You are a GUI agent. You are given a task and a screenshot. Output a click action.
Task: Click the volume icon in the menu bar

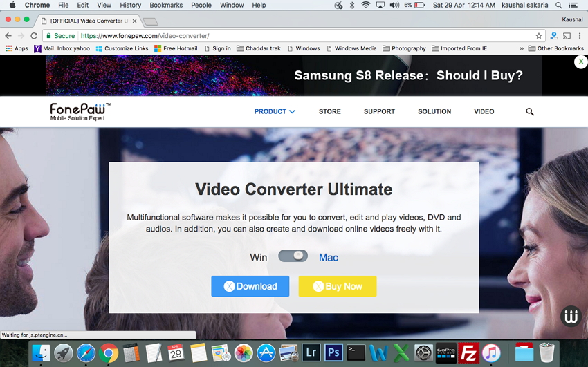[394, 6]
